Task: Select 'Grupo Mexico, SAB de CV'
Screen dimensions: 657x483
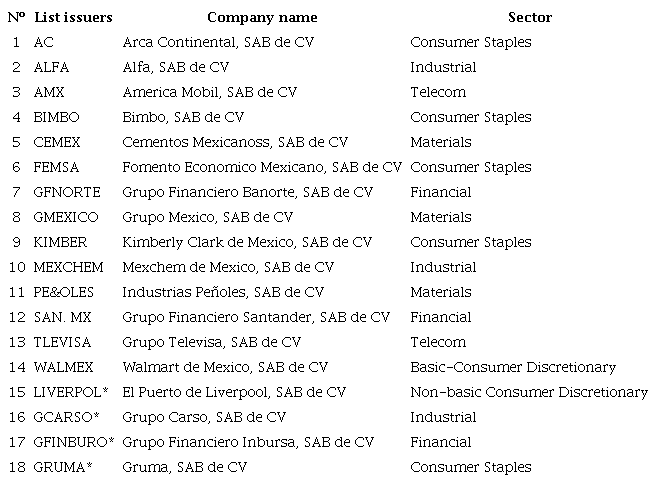Action: (x=208, y=217)
